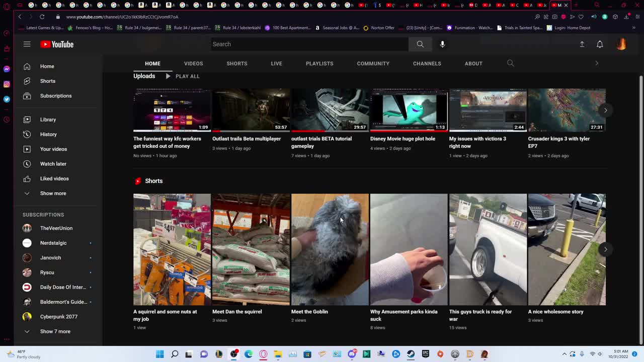Open the notifications bell

click(x=600, y=44)
